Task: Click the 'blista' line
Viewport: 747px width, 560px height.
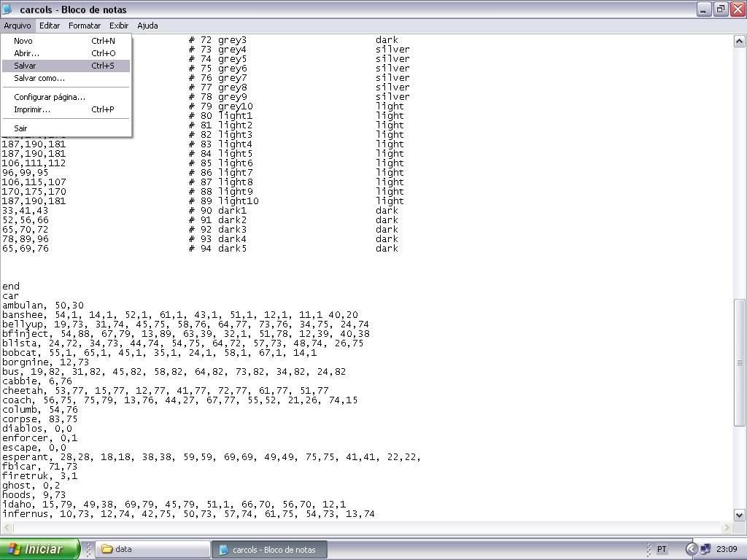Action: coord(183,343)
